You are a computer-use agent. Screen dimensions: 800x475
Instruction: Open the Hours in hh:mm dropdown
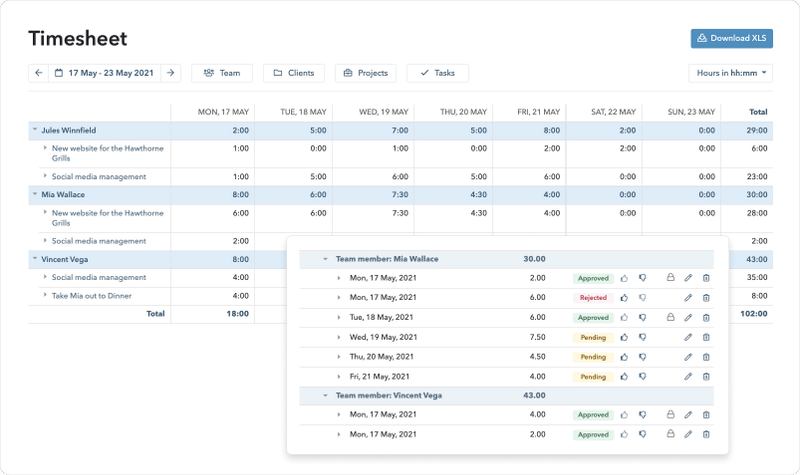(x=730, y=73)
